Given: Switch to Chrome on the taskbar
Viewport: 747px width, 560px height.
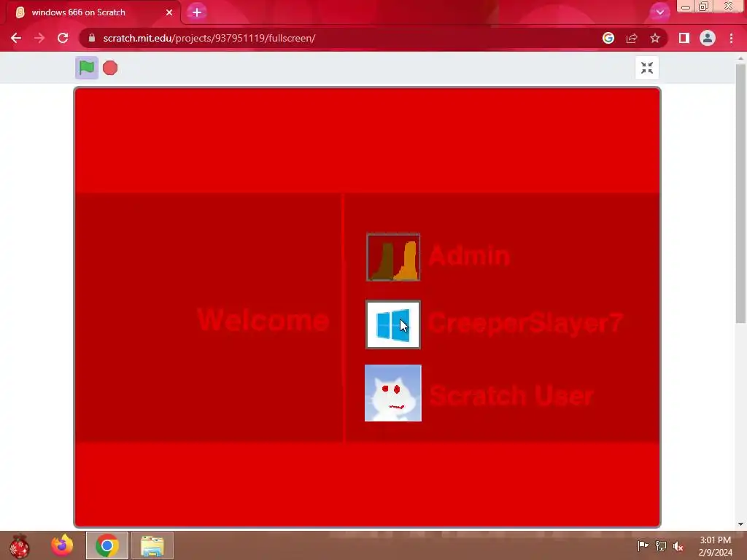Looking at the screenshot, I should 107,545.
